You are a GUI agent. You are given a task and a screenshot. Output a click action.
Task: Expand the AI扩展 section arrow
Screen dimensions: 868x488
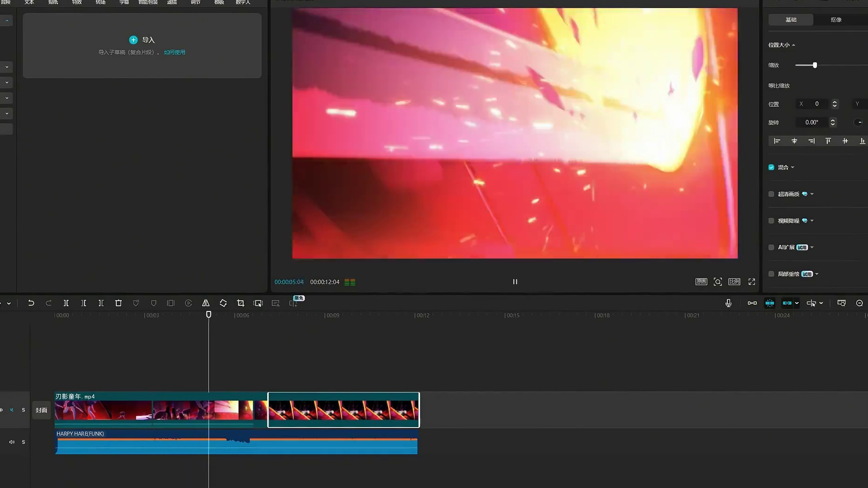pos(812,247)
